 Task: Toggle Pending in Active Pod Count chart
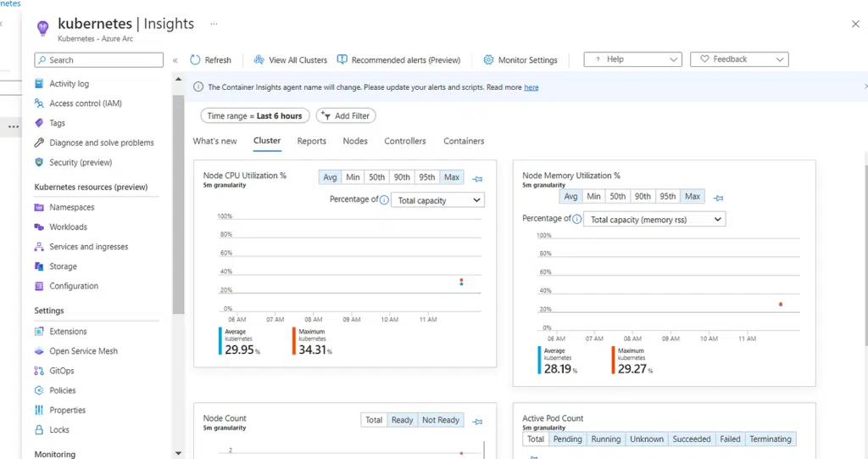pos(567,439)
